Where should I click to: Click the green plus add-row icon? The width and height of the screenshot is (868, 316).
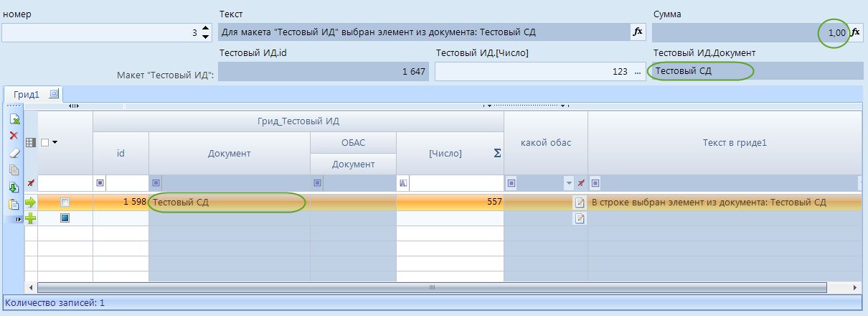pos(30,218)
